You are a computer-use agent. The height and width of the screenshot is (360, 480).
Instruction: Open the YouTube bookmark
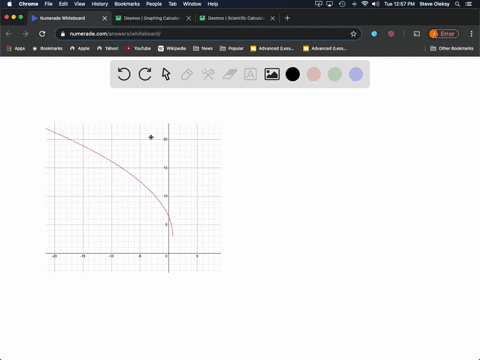pos(138,48)
